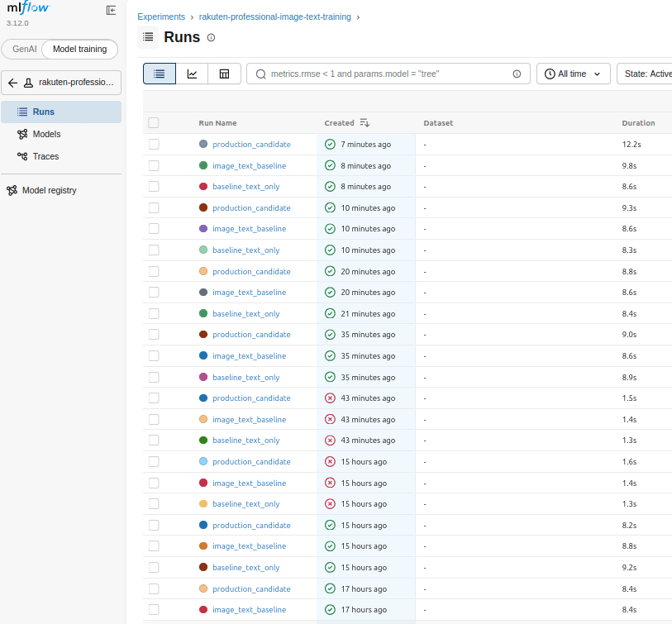
Task: Click the Traces icon in sidebar
Action: pyautogui.click(x=22, y=156)
